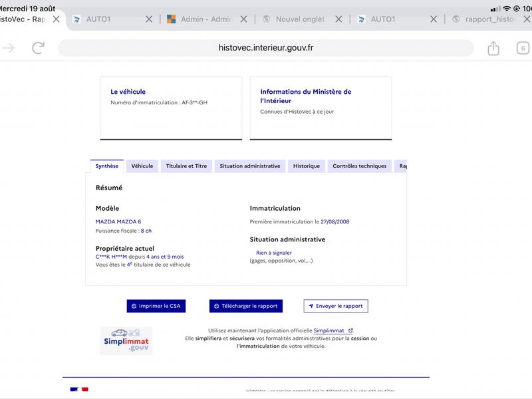Tap the histovec.interieur.gouv.fr address bar
The width and height of the screenshot is (532, 399).
265,48
